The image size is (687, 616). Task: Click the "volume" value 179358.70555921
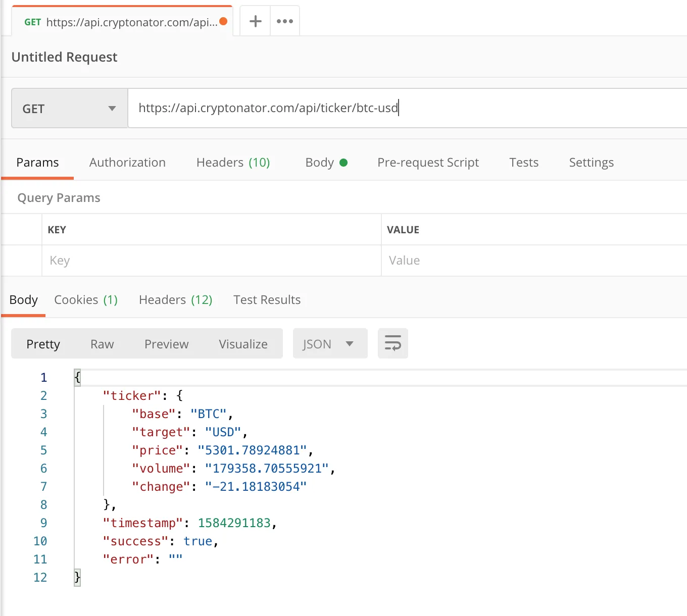[x=267, y=468]
